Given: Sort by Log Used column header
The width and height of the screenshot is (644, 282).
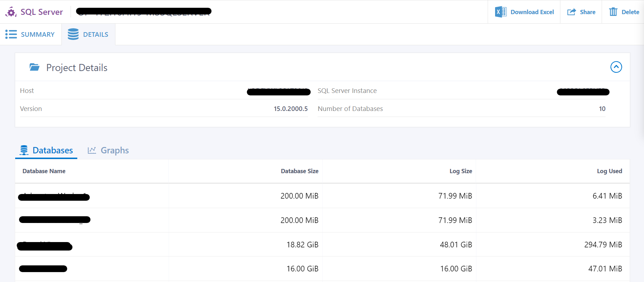Looking at the screenshot, I should point(609,171).
